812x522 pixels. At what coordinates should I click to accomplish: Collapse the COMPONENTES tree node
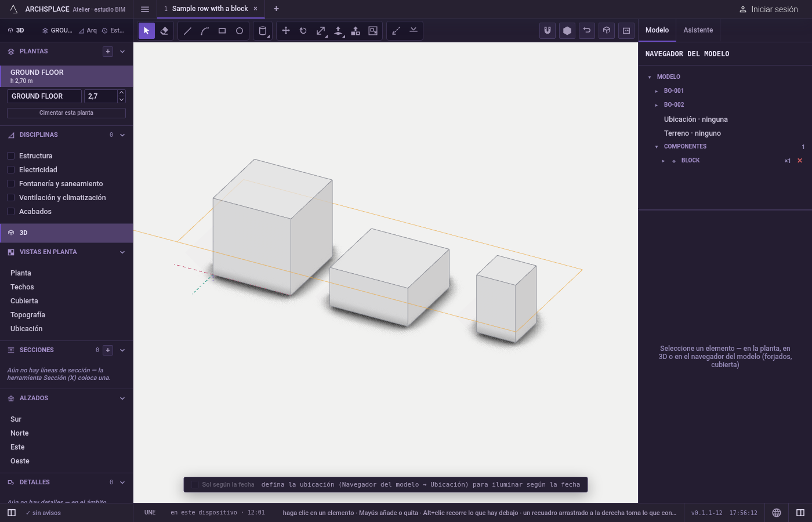click(657, 147)
